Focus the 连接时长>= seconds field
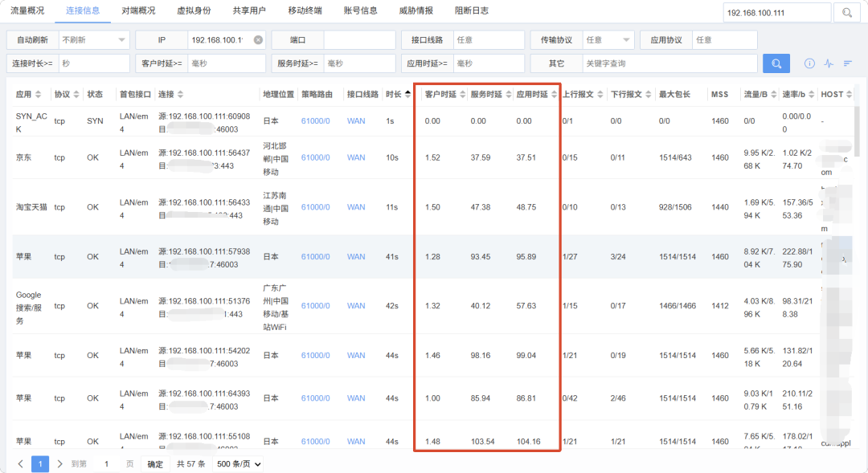The image size is (868, 473). coord(93,63)
